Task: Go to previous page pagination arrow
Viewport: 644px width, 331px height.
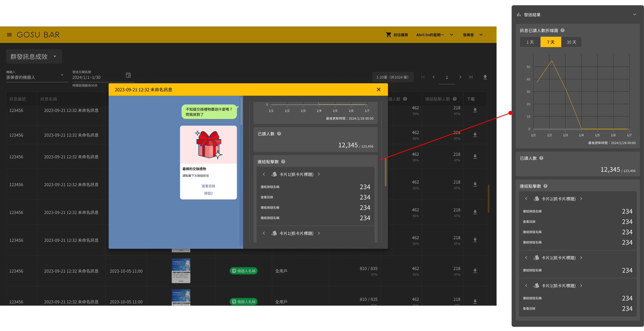Action: 434,77
